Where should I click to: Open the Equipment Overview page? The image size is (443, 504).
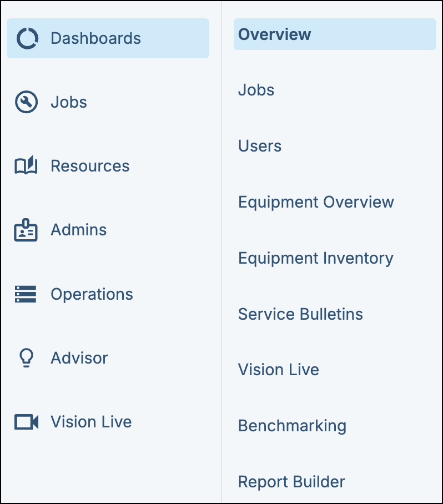(315, 202)
